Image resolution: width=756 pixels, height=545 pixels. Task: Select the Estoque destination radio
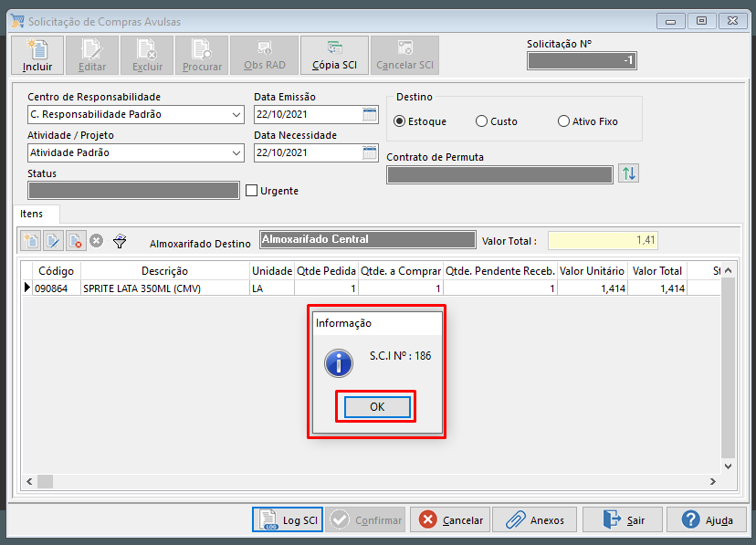click(x=399, y=121)
